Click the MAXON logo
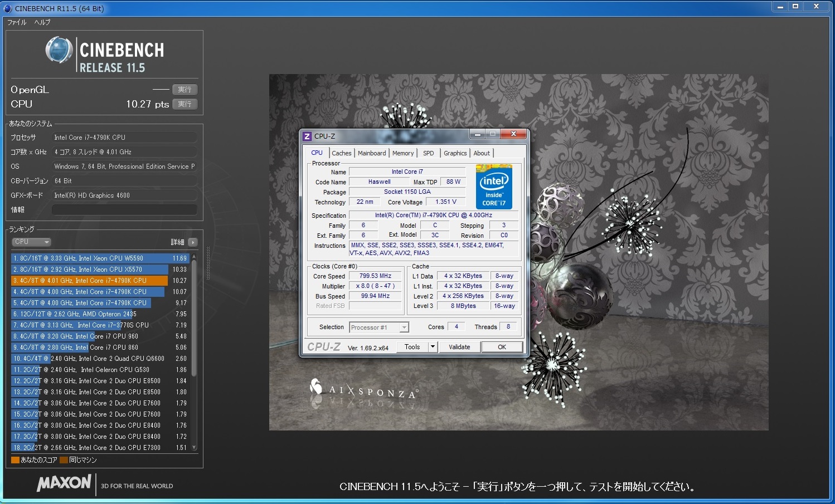The image size is (835, 504). point(64,483)
